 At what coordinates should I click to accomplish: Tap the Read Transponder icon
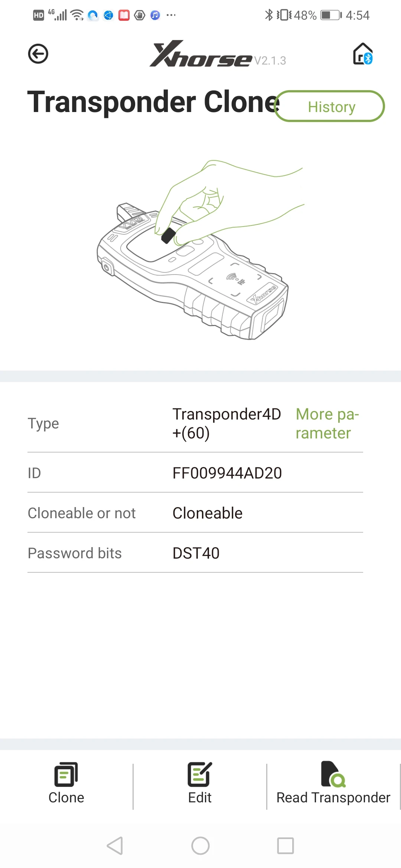pyautogui.click(x=333, y=774)
